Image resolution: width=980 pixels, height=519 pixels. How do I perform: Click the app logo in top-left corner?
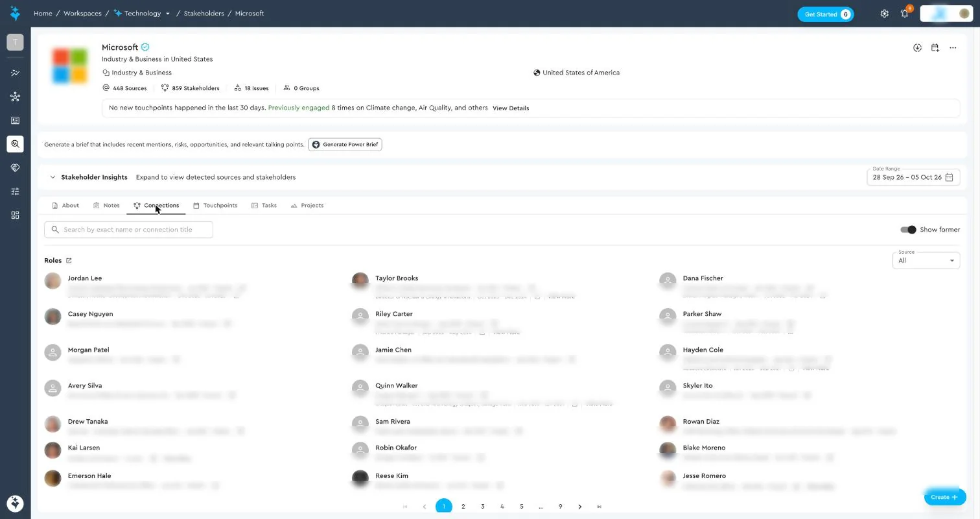coord(15,14)
